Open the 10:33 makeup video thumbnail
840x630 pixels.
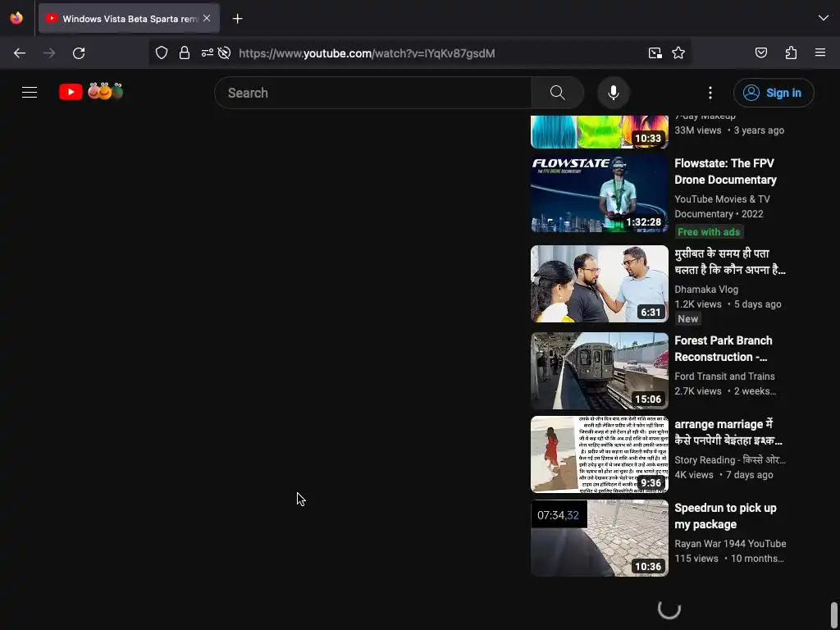tap(600, 132)
